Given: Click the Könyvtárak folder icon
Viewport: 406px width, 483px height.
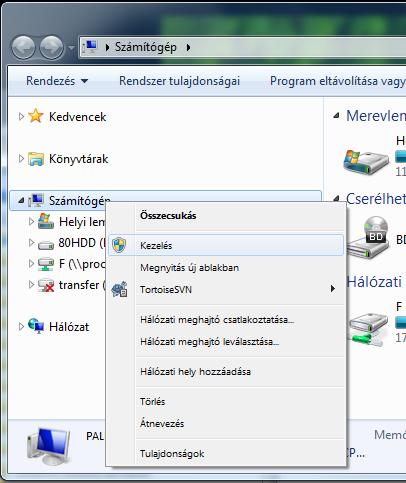Looking at the screenshot, I should (36, 159).
